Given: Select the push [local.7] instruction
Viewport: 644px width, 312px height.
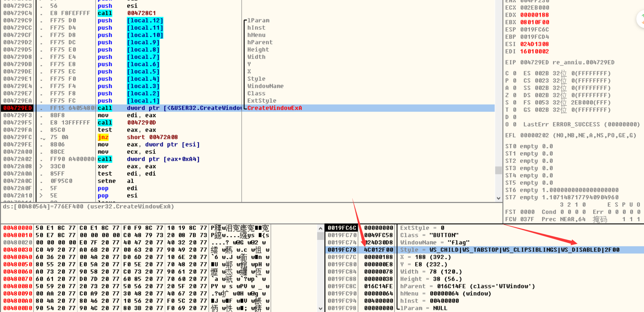Looking at the screenshot, I should (129, 57).
